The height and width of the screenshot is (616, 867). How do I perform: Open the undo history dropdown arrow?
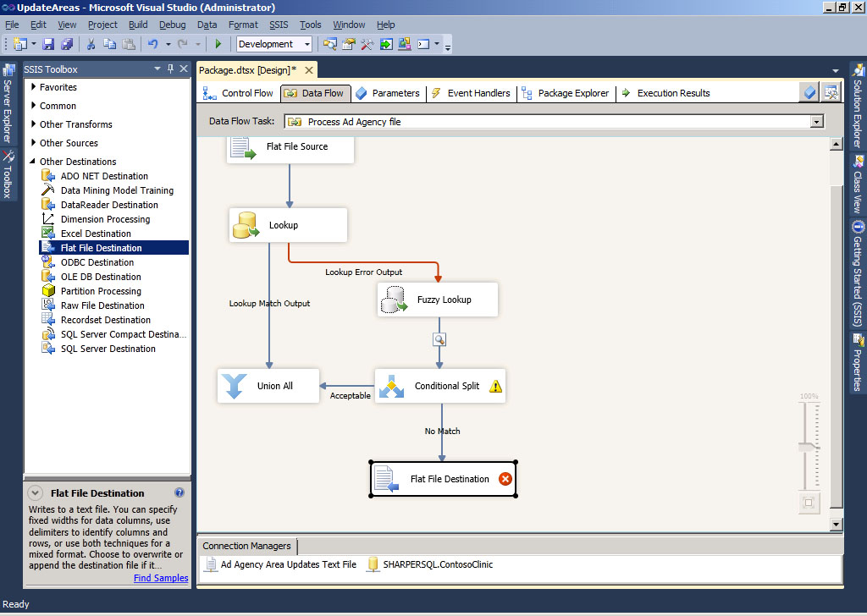(x=168, y=44)
